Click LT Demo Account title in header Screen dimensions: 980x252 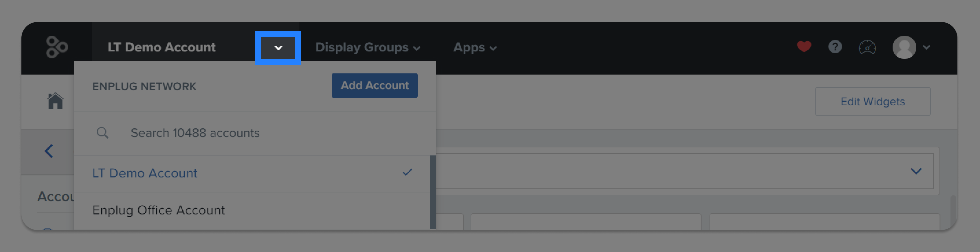pyautogui.click(x=162, y=47)
